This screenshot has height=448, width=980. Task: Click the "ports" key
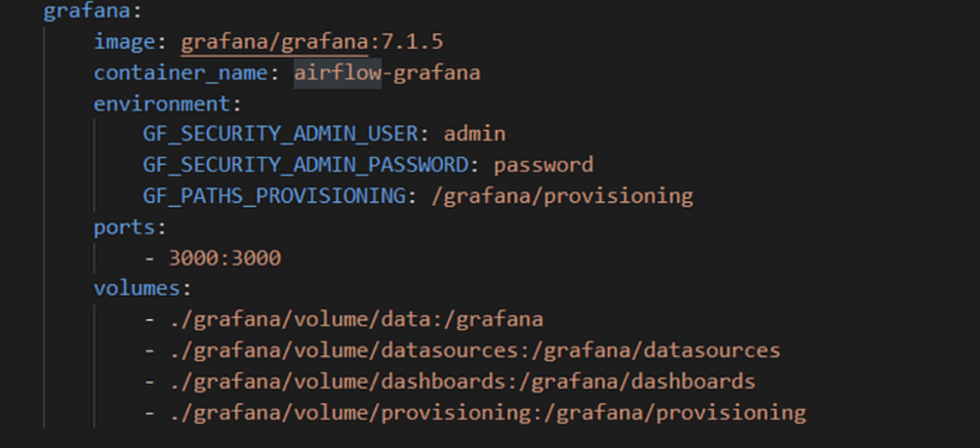[x=123, y=227]
